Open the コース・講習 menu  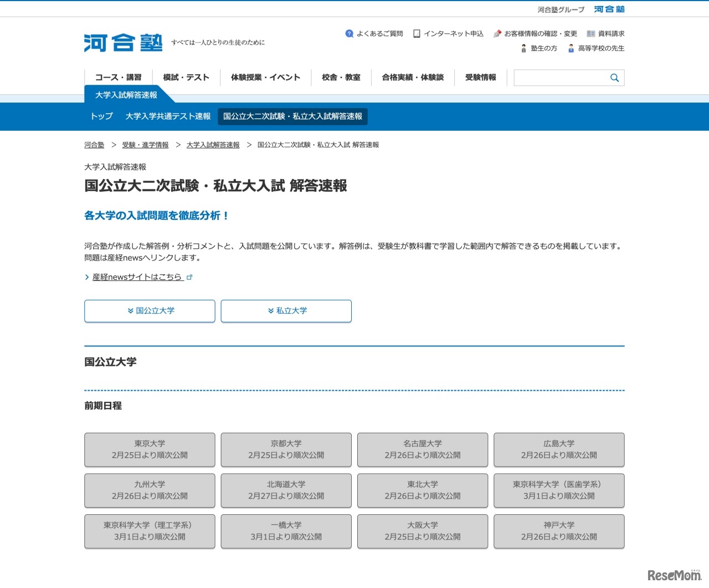click(x=118, y=78)
